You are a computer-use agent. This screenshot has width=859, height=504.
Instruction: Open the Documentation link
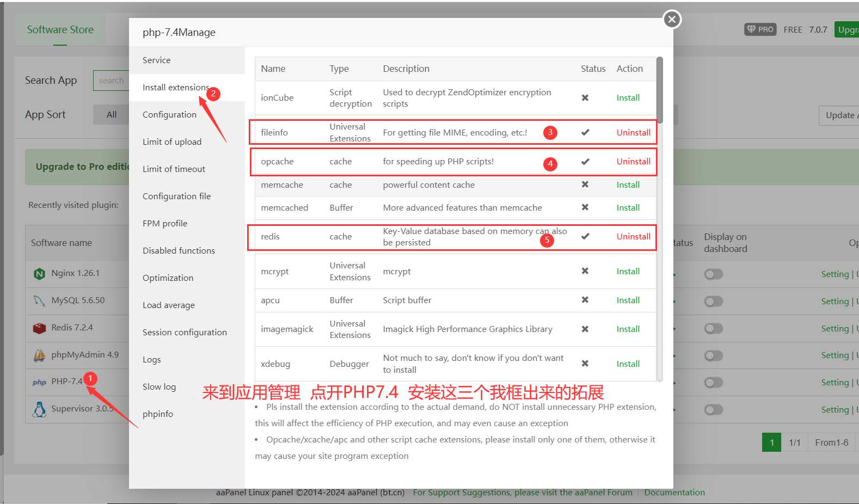(x=674, y=493)
